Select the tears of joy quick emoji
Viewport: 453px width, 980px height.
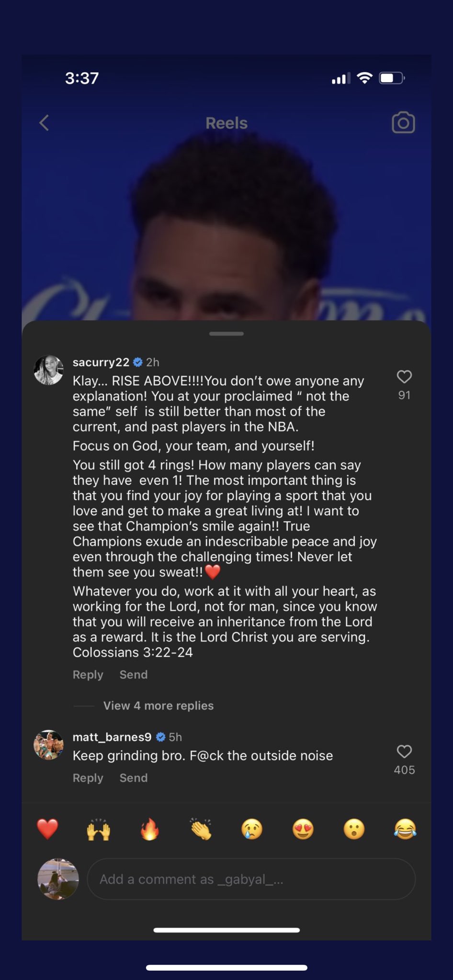(405, 829)
